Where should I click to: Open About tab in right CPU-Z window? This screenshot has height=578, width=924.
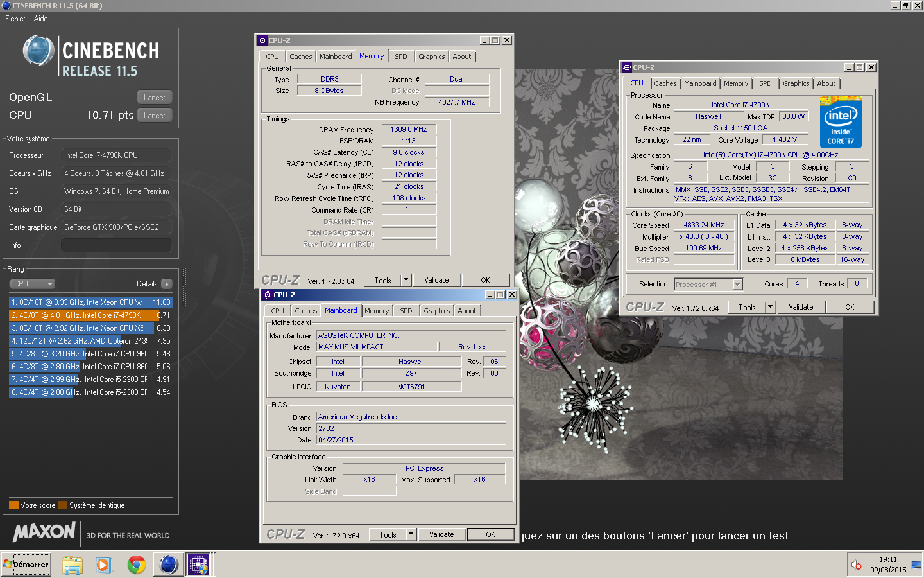(826, 83)
